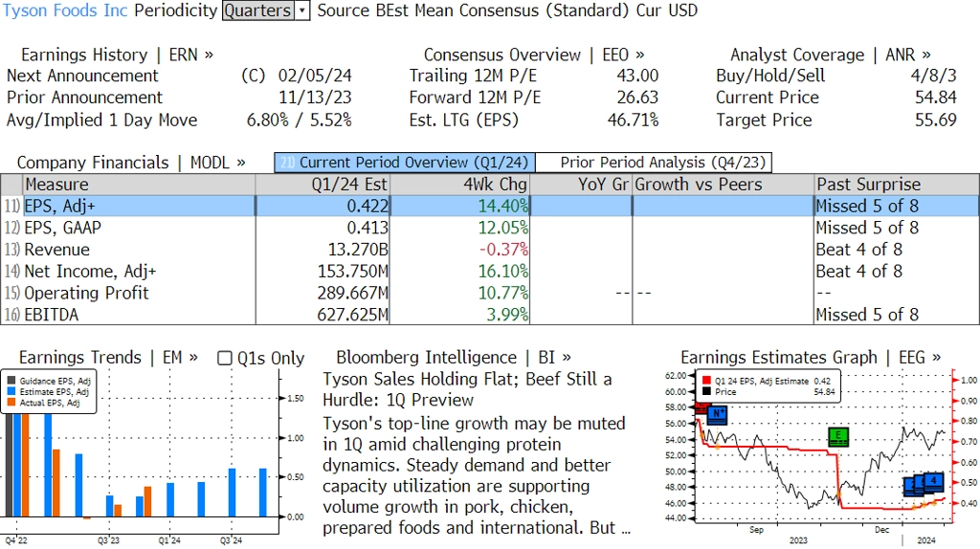Screen dimensions: 980x549
Task: Select the Current Period Overview (Q1/24) tab
Action: (x=404, y=163)
